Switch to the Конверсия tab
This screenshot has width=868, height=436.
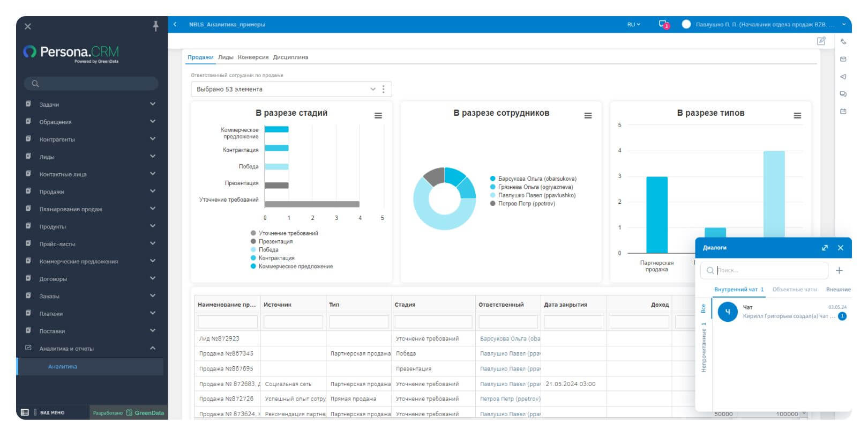pos(253,57)
